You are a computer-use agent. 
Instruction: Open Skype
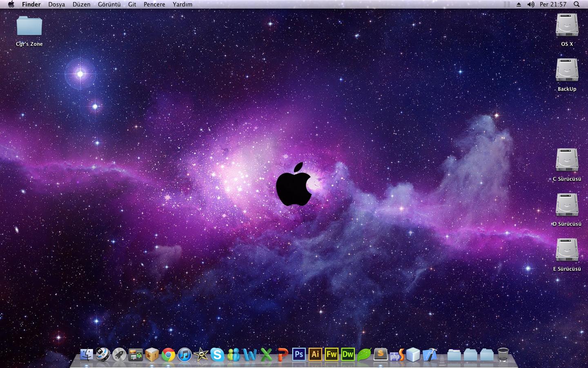(217, 355)
